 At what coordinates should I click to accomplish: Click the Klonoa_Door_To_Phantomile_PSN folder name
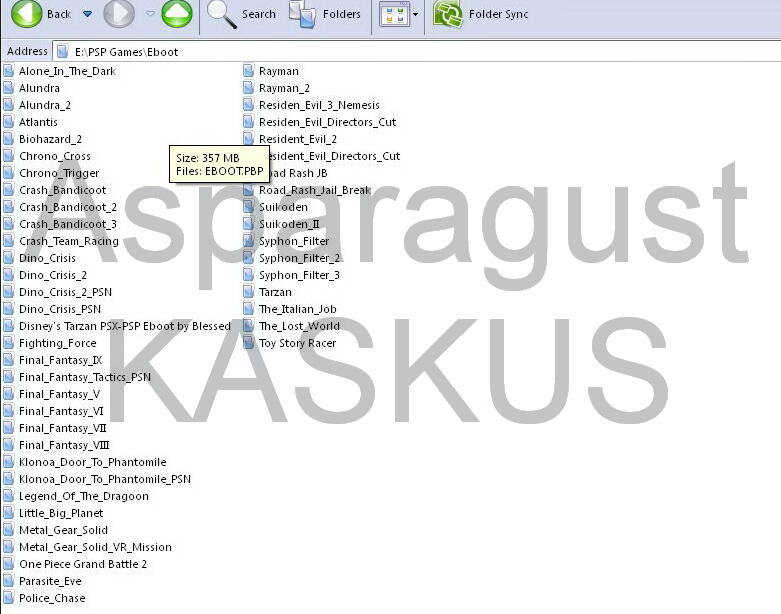[x=105, y=479]
